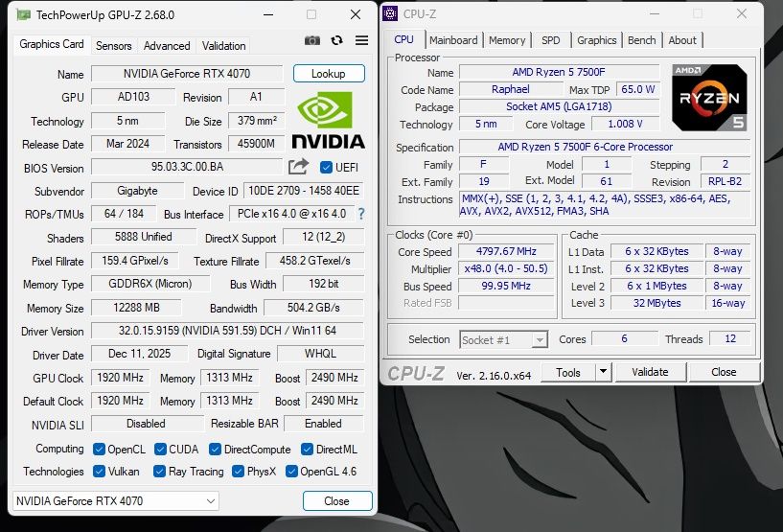The width and height of the screenshot is (783, 532).
Task: Switch to the SPD tab in CPU-Z
Action: coord(551,40)
